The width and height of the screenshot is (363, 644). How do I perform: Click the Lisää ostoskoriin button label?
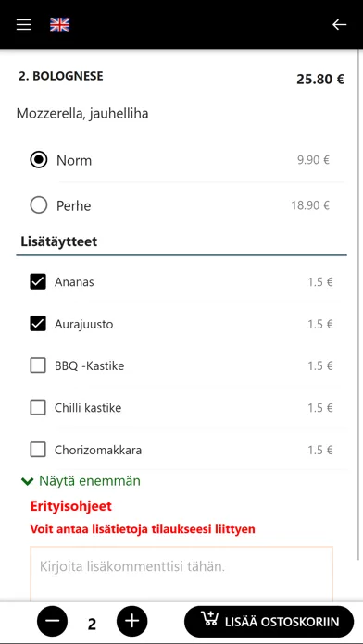point(282,622)
